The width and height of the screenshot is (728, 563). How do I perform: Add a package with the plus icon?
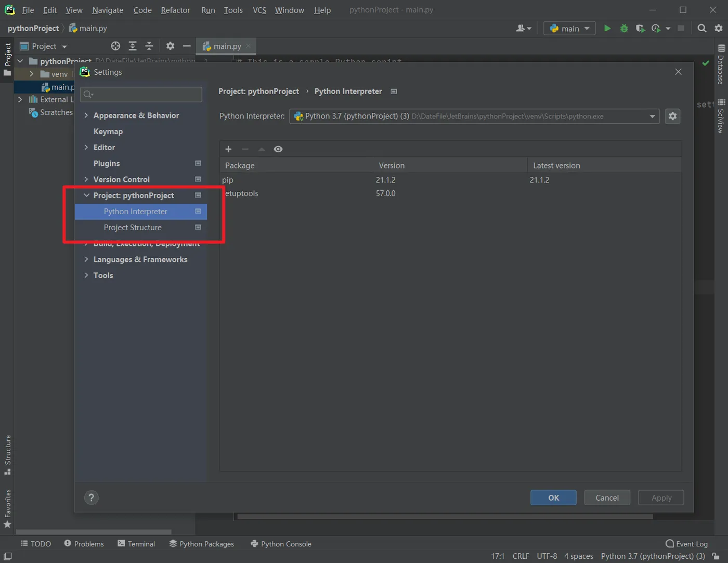click(228, 149)
